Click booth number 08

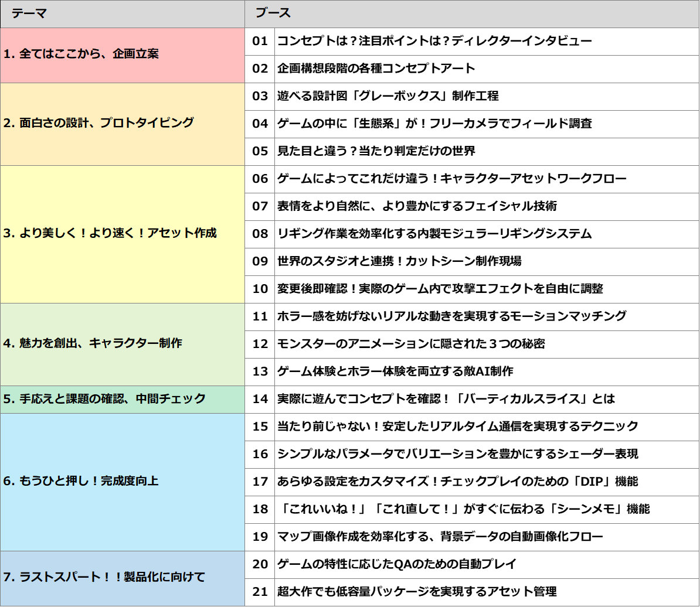coord(260,234)
